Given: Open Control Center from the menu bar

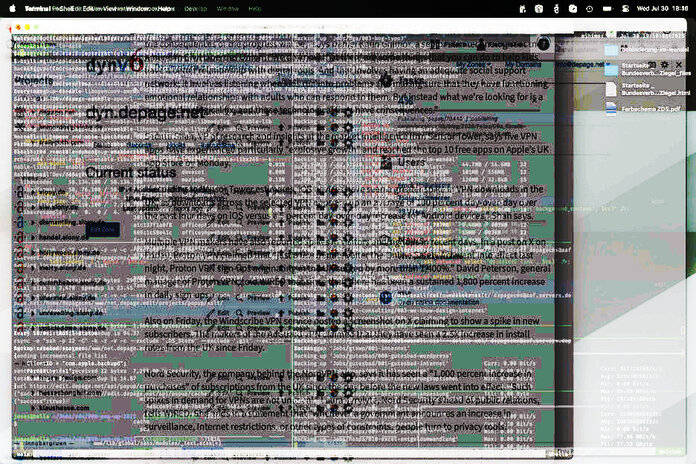Looking at the screenshot, I should tap(625, 8).
